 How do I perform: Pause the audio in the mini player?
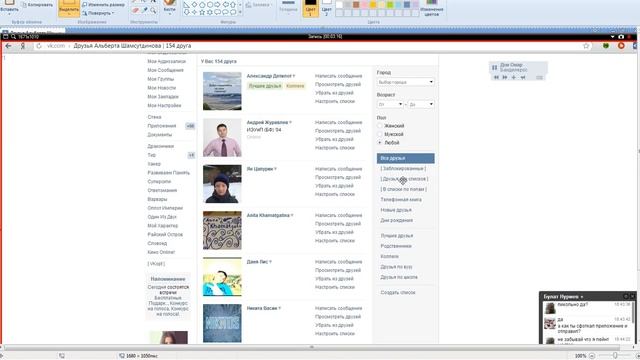[x=494, y=67]
